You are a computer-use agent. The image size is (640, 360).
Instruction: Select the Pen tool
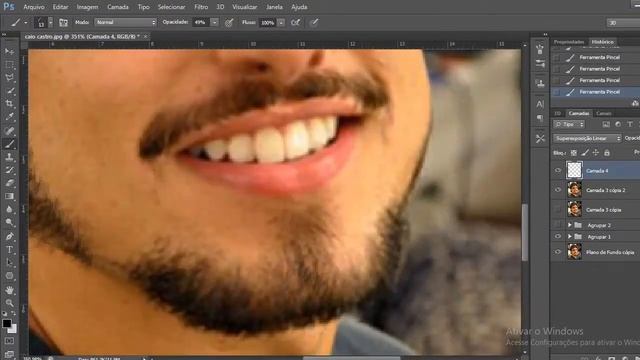click(9, 236)
